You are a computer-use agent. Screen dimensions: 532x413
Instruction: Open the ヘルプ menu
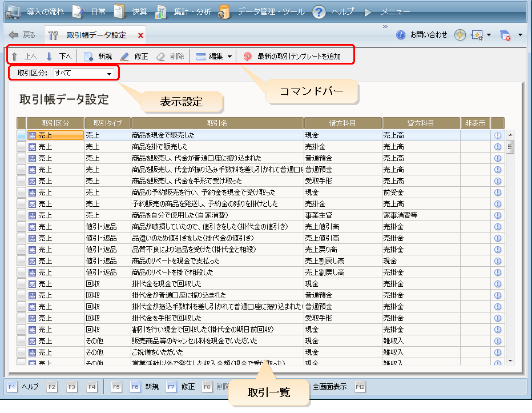[x=333, y=11]
